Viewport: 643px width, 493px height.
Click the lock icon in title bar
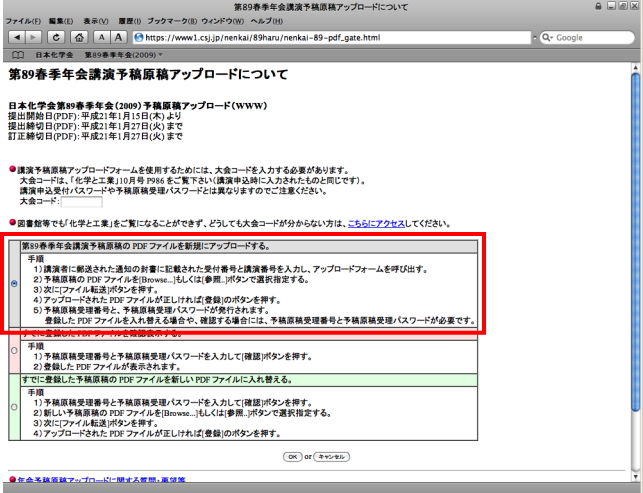pos(598,7)
